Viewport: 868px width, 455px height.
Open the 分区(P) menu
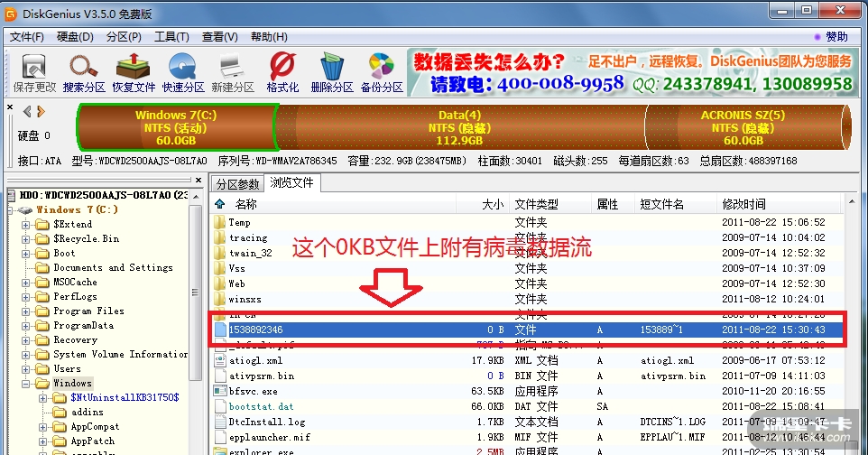pos(124,37)
